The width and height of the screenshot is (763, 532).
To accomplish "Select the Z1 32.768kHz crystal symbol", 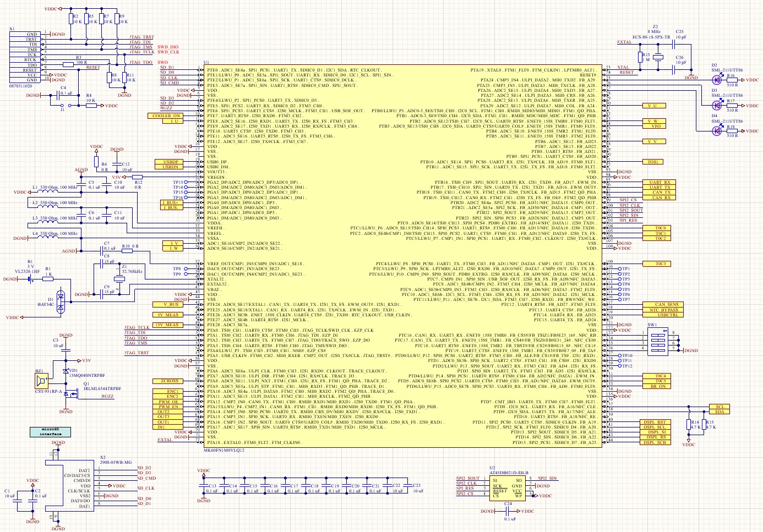I will [x=117, y=279].
